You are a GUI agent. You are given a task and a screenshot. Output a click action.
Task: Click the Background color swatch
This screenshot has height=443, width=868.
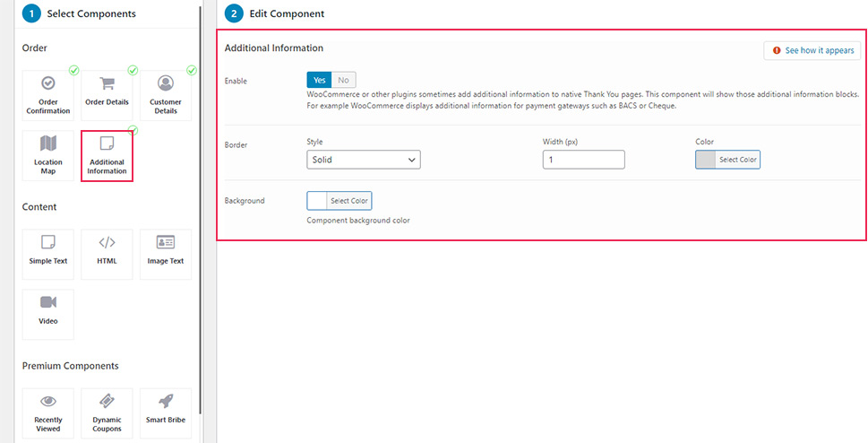316,201
